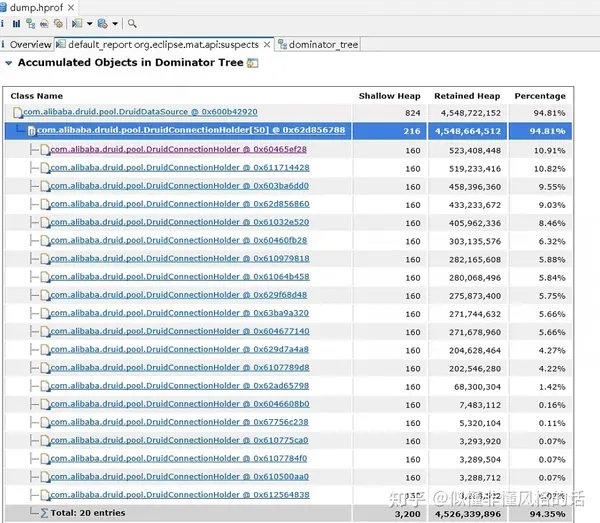This screenshot has height=523, width=600.
Task: Open the Query Browser toolbar icon
Action: [103, 24]
